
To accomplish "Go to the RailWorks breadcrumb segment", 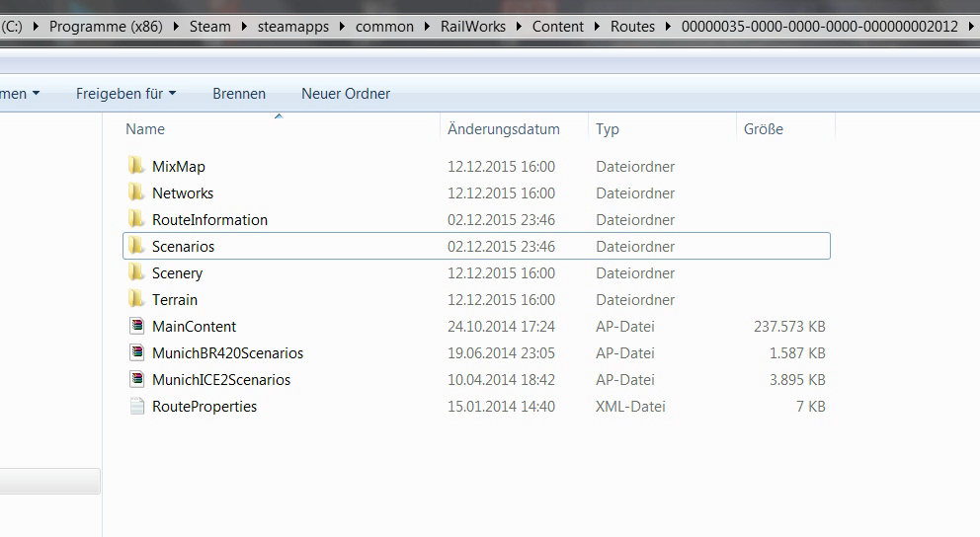I will pyautogui.click(x=473, y=27).
